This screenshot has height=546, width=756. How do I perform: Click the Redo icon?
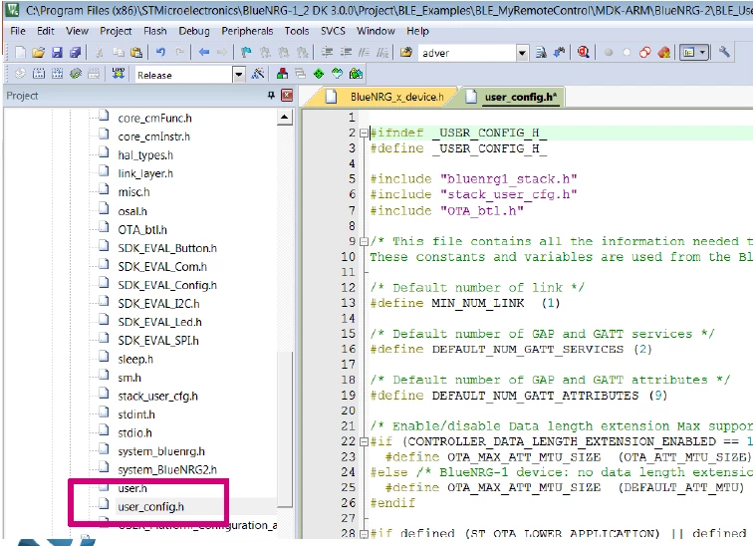pyautogui.click(x=179, y=52)
